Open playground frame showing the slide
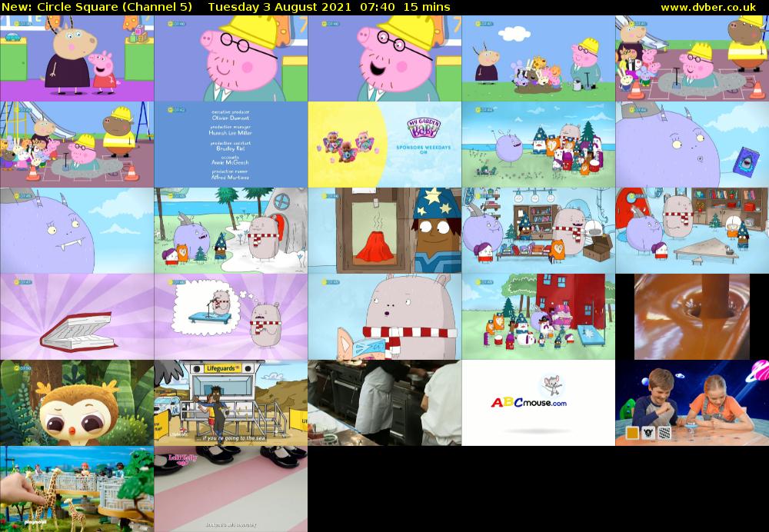Screen dimensions: 769x532 tap(693, 58)
